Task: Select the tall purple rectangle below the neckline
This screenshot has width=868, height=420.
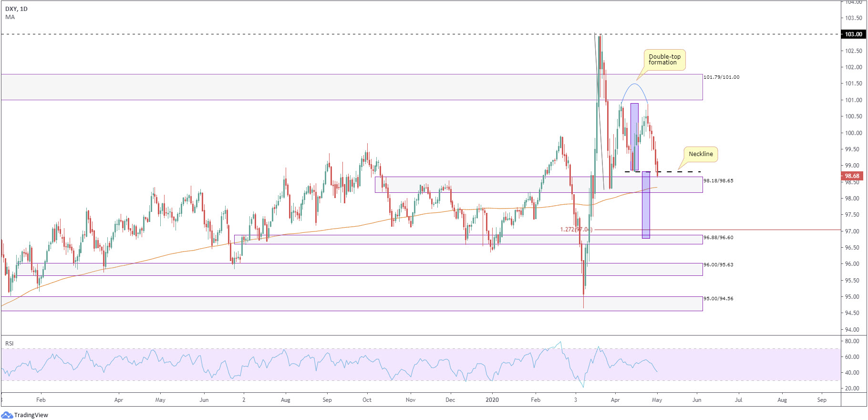Action: [x=645, y=205]
